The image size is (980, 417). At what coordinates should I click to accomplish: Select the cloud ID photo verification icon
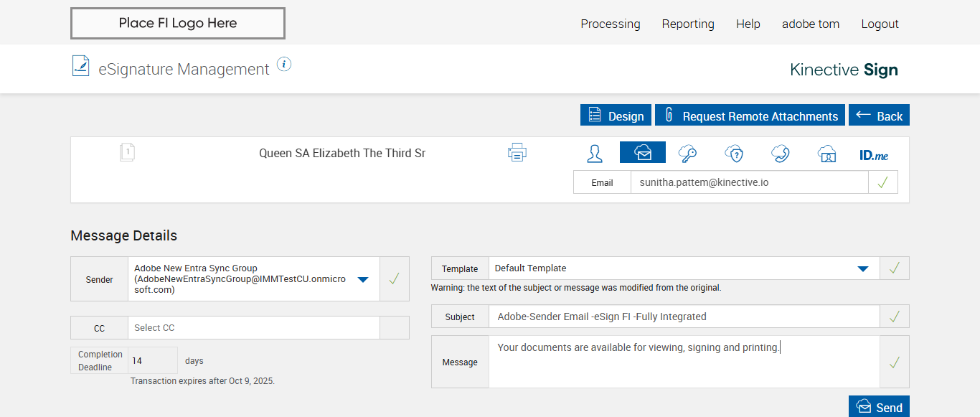tap(827, 153)
